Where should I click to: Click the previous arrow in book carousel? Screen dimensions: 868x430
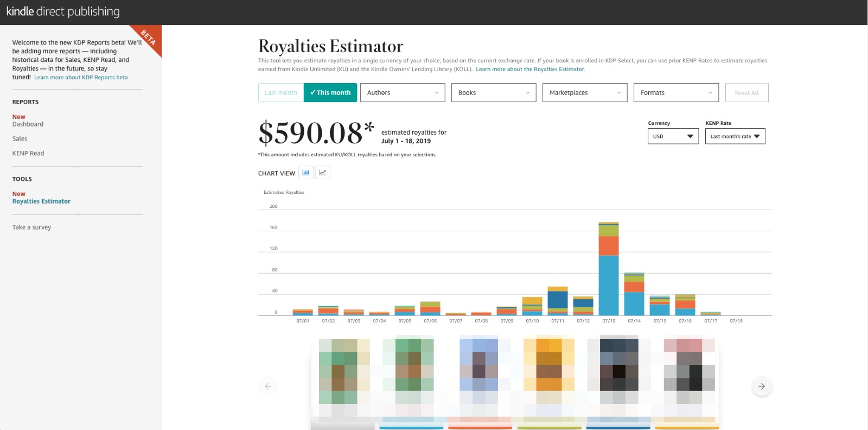268,387
